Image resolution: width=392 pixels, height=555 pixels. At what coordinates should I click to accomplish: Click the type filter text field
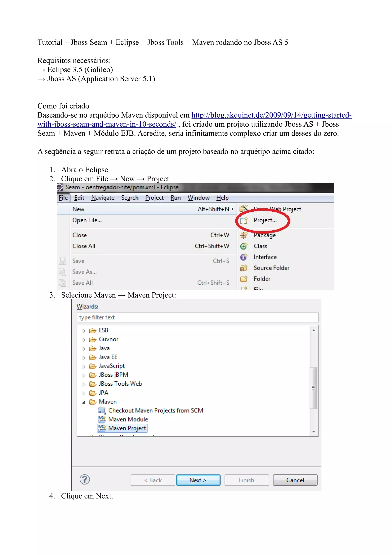(197, 317)
